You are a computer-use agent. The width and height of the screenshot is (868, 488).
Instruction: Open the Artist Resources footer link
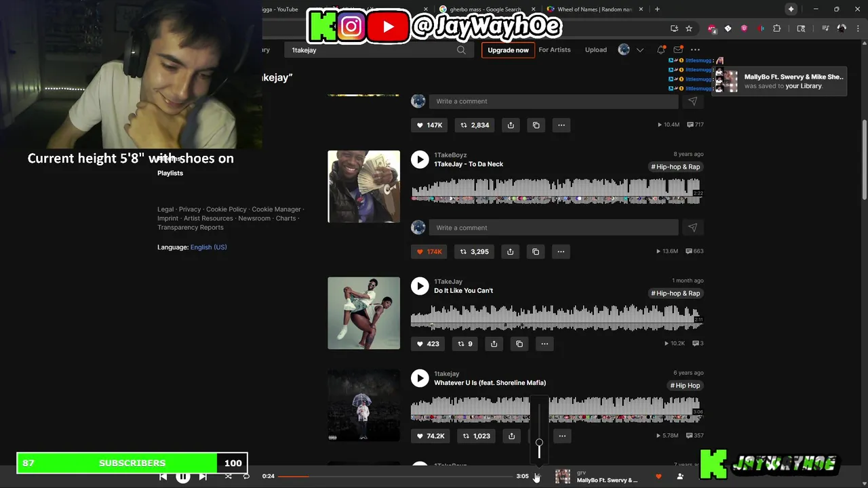pos(208,218)
